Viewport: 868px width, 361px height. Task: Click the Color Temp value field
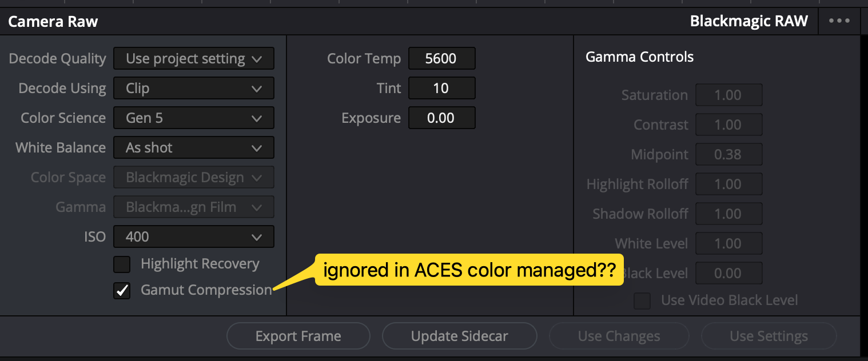(441, 59)
